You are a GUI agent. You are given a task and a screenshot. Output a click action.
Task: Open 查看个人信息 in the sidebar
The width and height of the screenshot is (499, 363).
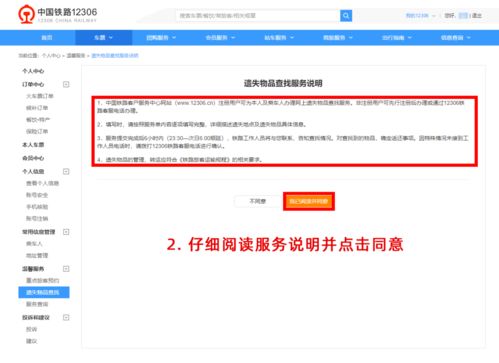(x=42, y=183)
